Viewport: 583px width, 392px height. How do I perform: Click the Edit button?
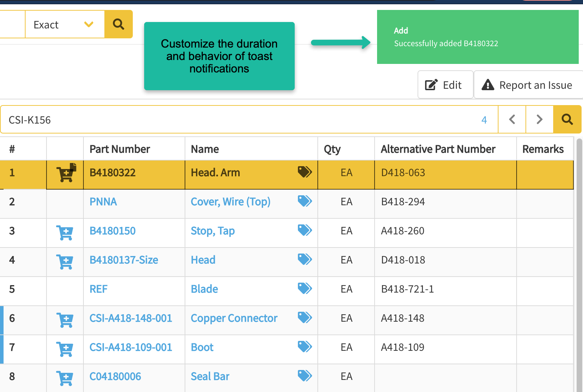(x=445, y=85)
